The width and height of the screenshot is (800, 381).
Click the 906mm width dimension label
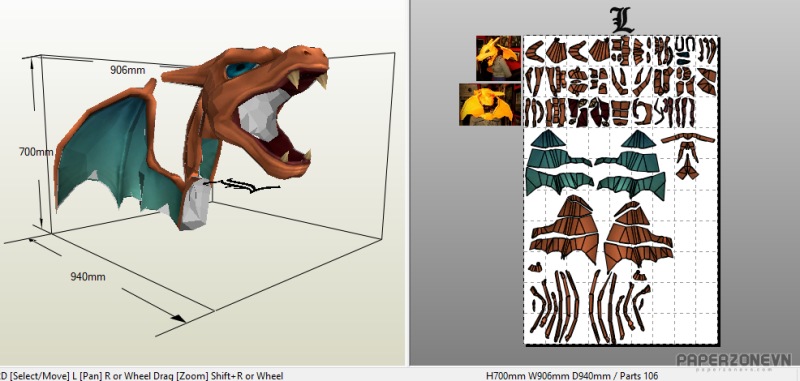pos(128,70)
